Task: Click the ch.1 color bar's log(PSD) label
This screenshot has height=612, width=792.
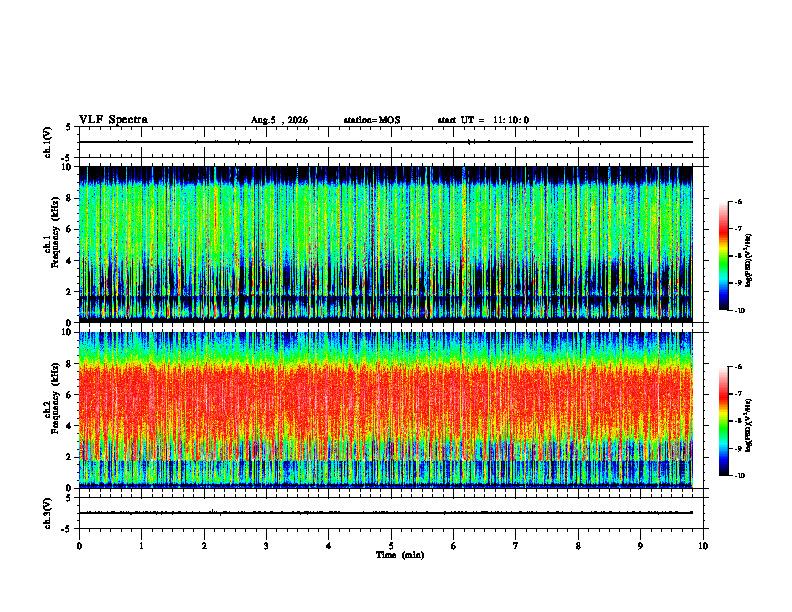Action: pyautogui.click(x=749, y=260)
